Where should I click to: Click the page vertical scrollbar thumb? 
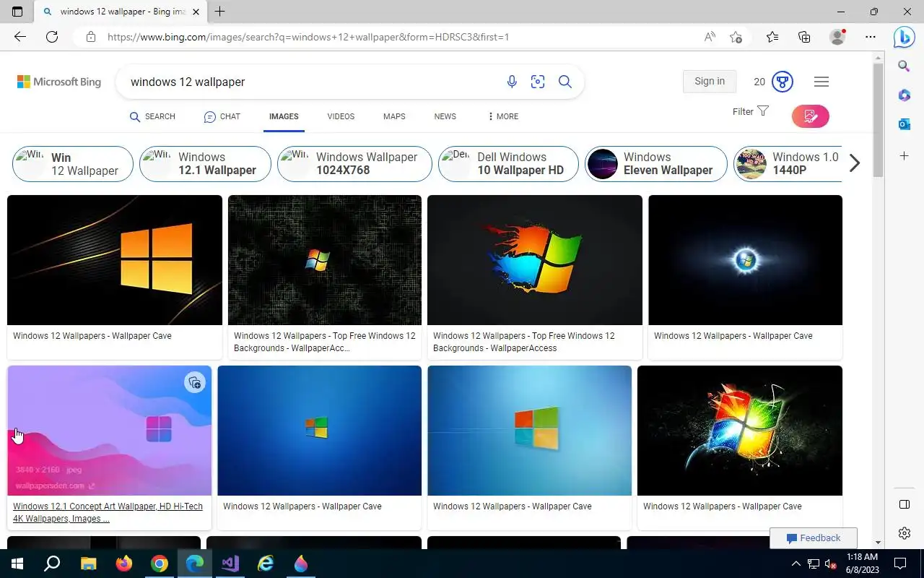[x=878, y=119]
